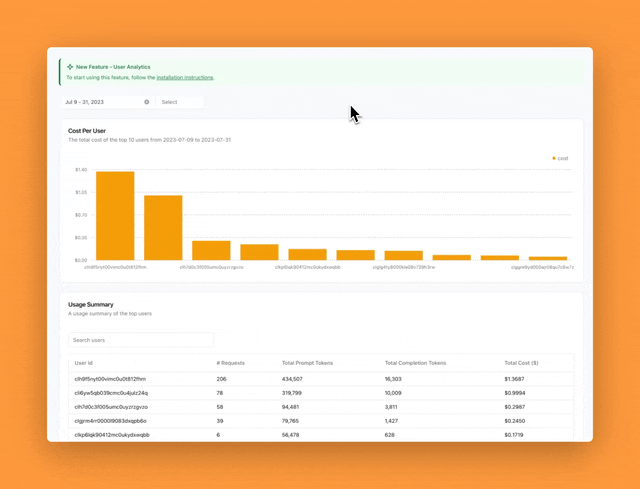
Task: Click the $0.1719 total cost cell
Action: click(514, 435)
